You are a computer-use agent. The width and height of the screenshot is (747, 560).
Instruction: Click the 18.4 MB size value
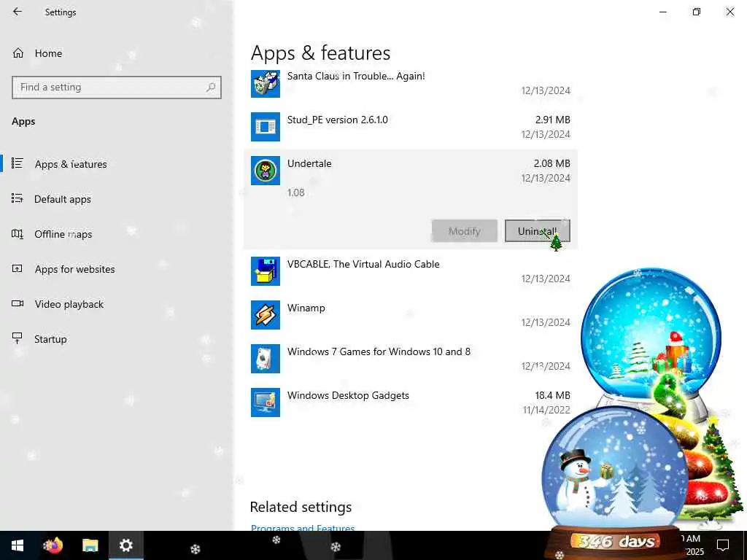(552, 395)
